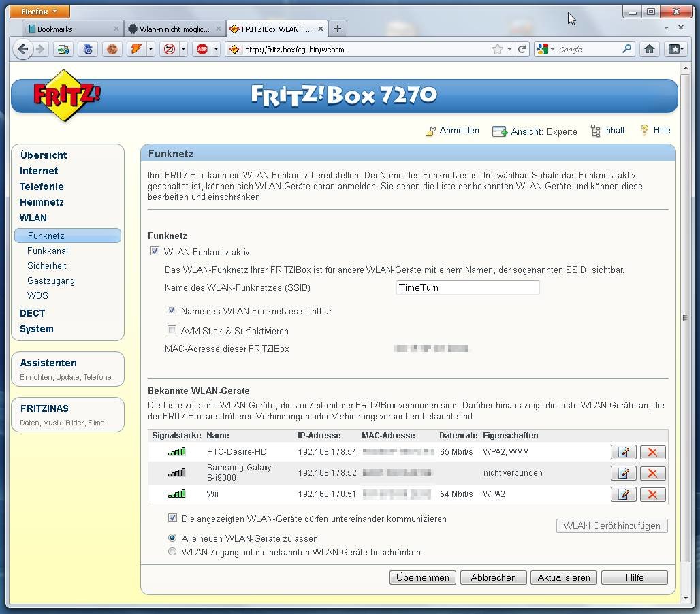Open the Heimnetz menu section
Viewport: 700px width, 614px height.
42,202
